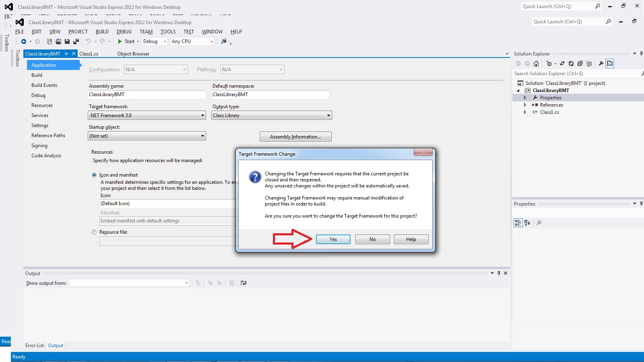The height and width of the screenshot is (362, 644).
Task: Click the Find in Files toolbar icon
Action: click(x=224, y=41)
